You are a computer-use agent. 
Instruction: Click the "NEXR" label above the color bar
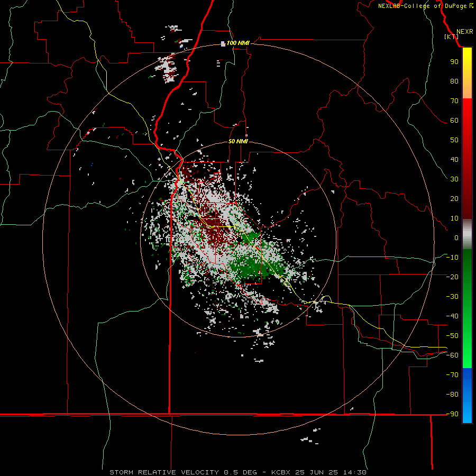pos(464,32)
